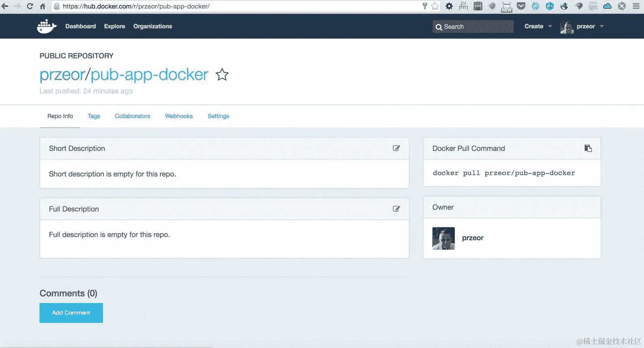Follow the pub-app-docker link in the title
The height and width of the screenshot is (348, 644).
tap(149, 75)
